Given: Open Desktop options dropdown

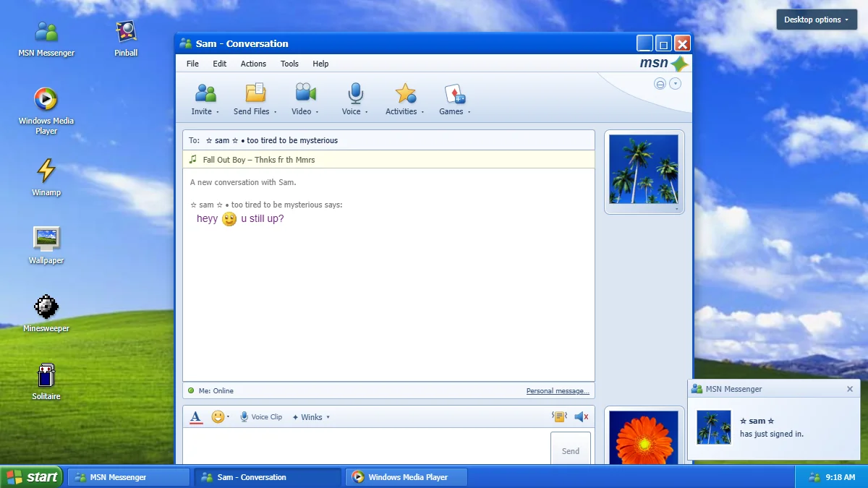Looking at the screenshot, I should [x=817, y=20].
